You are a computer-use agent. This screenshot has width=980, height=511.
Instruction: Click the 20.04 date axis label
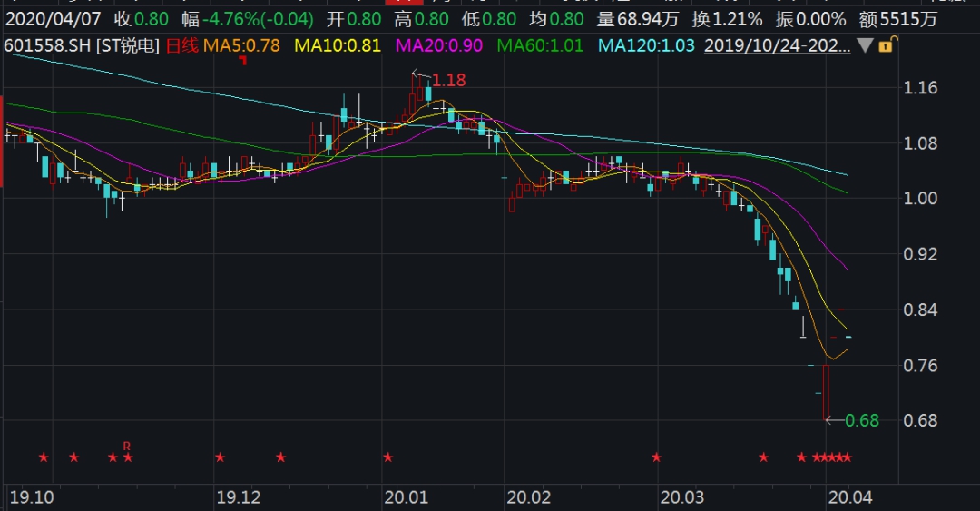pyautogui.click(x=850, y=498)
